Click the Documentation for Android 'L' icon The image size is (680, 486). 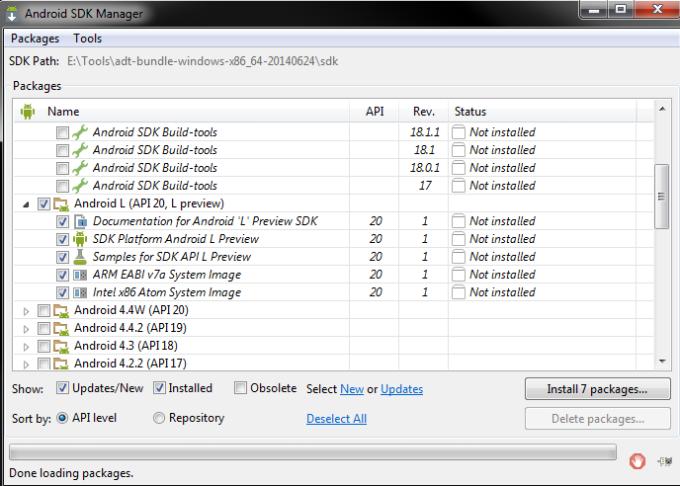click(80, 222)
